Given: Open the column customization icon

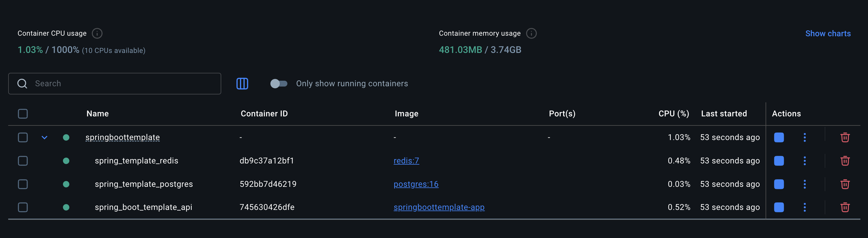Looking at the screenshot, I should tap(242, 84).
